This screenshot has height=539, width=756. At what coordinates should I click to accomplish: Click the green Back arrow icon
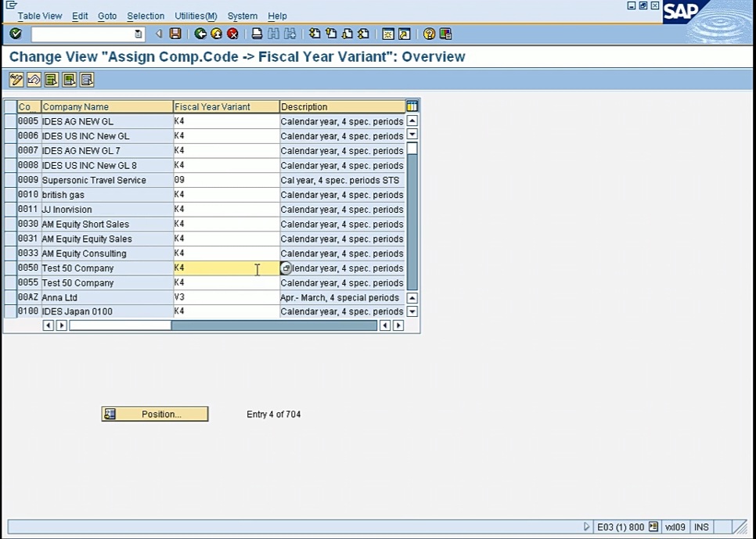tap(200, 34)
